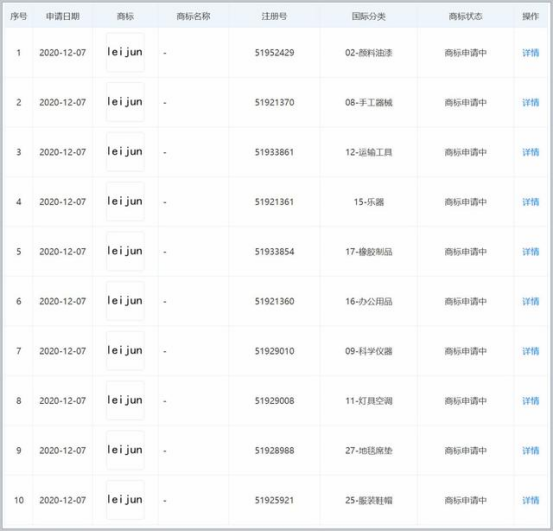Click the 申请日期 column header
Screen dimensions: 553x531
pos(63,16)
